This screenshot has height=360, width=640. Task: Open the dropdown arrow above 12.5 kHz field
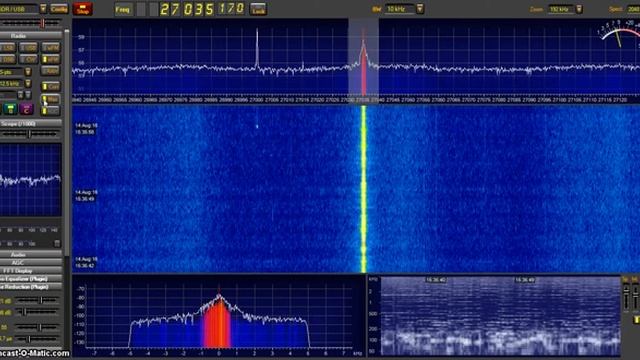coord(28,72)
